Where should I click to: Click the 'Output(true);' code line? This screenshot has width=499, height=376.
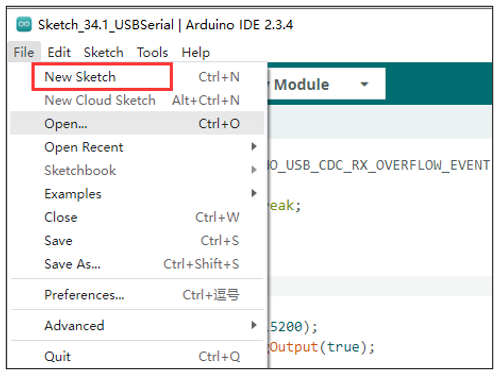[x=322, y=347]
